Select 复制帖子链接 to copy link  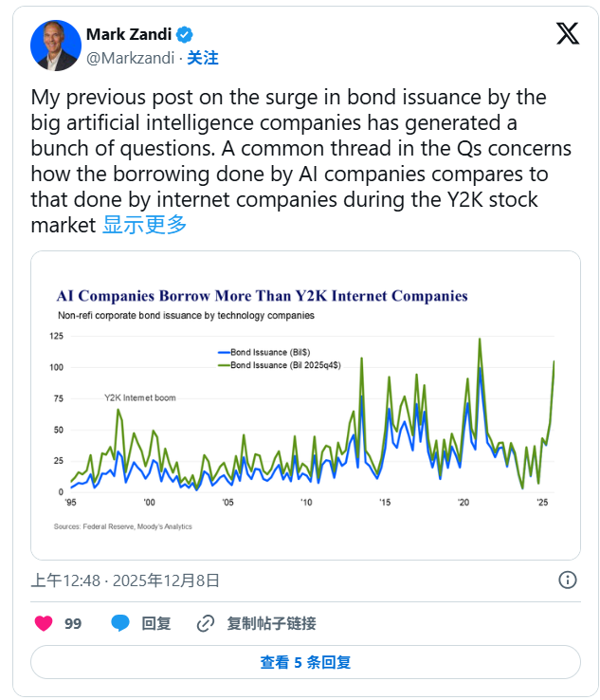click(x=271, y=623)
